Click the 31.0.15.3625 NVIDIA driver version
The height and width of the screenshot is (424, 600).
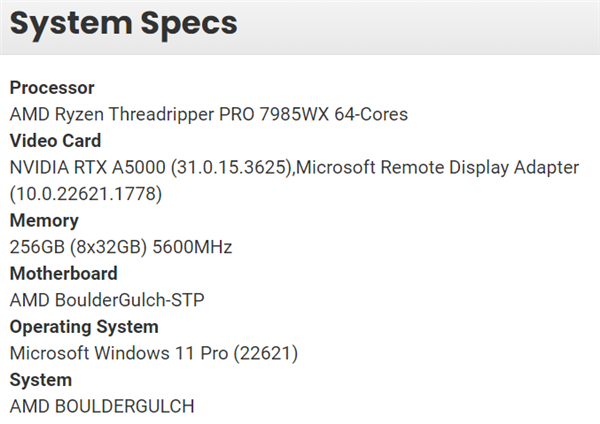click(232, 167)
